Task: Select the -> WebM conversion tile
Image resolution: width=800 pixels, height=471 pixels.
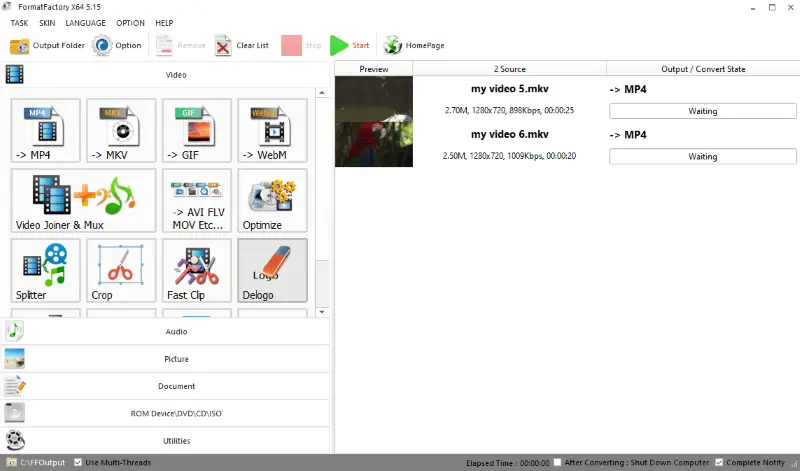Action: [x=272, y=131]
